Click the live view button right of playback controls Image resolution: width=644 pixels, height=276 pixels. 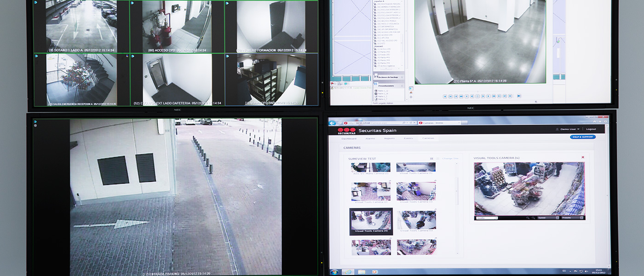pyautogui.click(x=519, y=96)
